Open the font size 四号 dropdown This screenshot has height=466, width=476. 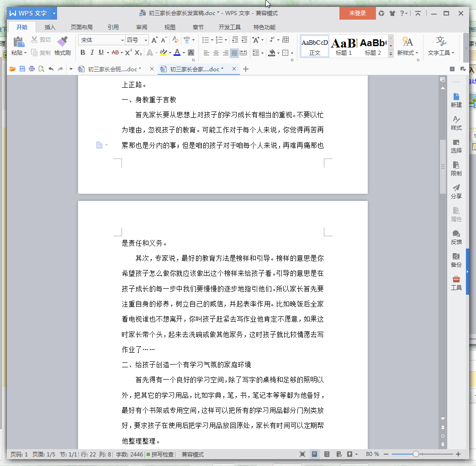[146, 40]
